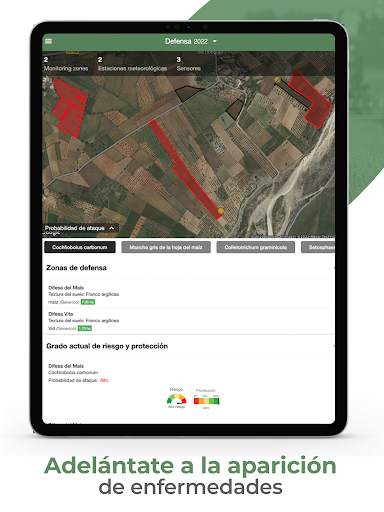Click the Zonas de defensa heading
The image size is (384, 512).
click(76, 268)
